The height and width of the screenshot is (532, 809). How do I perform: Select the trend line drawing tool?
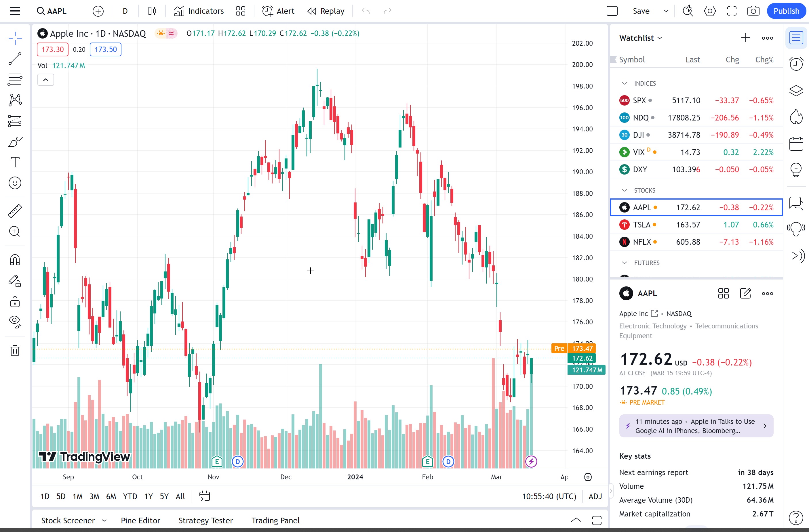tap(15, 59)
